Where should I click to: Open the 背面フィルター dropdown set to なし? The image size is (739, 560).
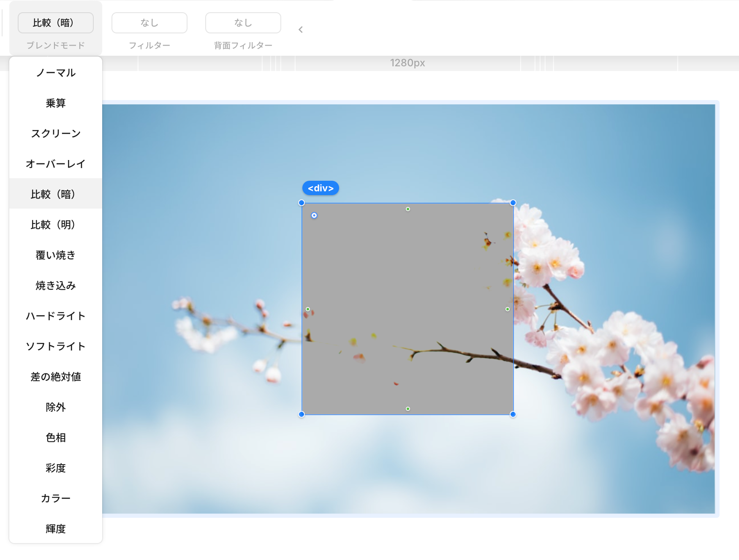tap(243, 23)
